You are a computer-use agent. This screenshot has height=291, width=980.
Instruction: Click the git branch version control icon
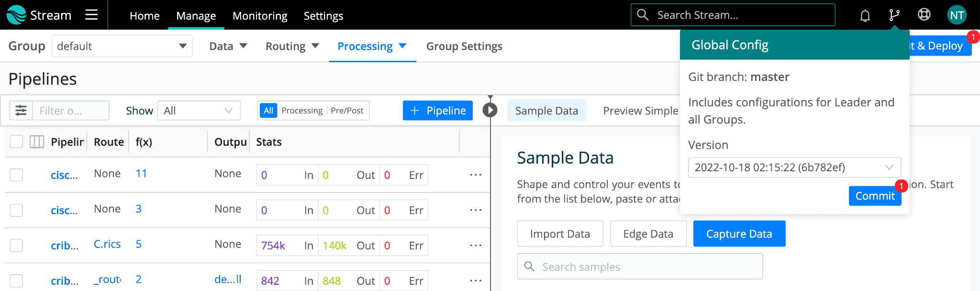click(x=894, y=16)
